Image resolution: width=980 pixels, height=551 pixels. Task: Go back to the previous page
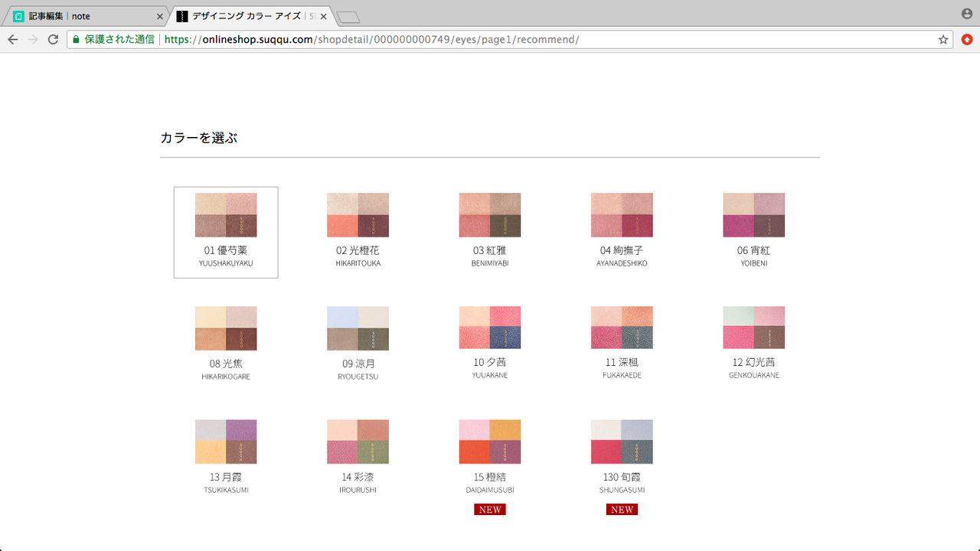point(13,39)
